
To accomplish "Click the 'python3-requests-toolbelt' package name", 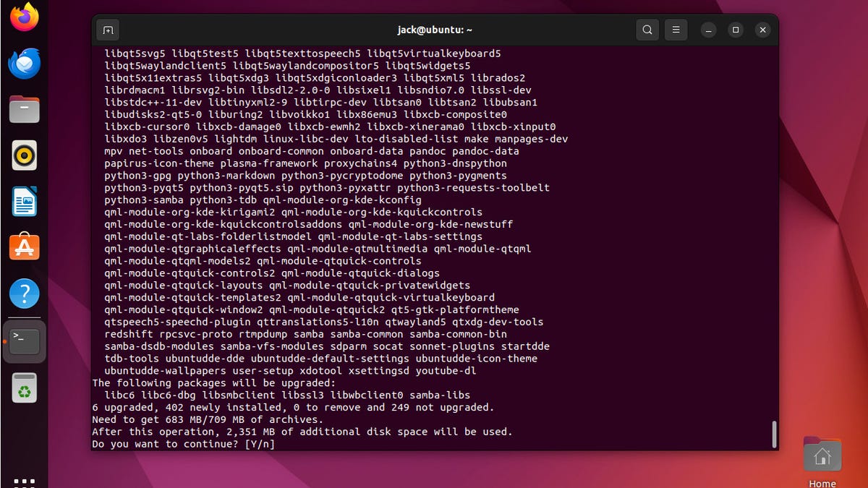I will 473,188.
